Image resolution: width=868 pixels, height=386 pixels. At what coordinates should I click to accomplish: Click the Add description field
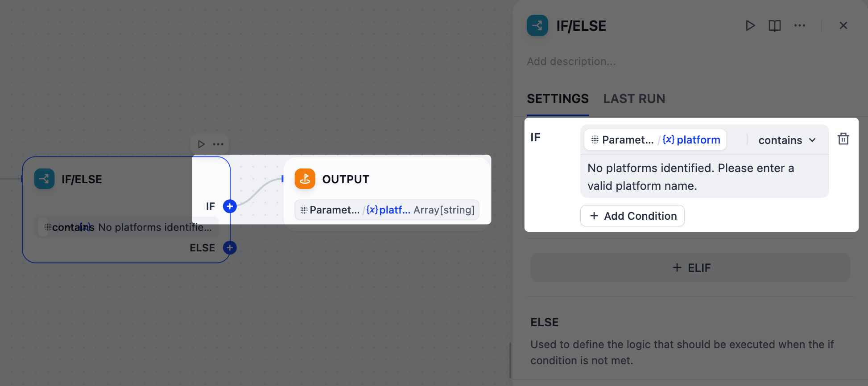(571, 62)
